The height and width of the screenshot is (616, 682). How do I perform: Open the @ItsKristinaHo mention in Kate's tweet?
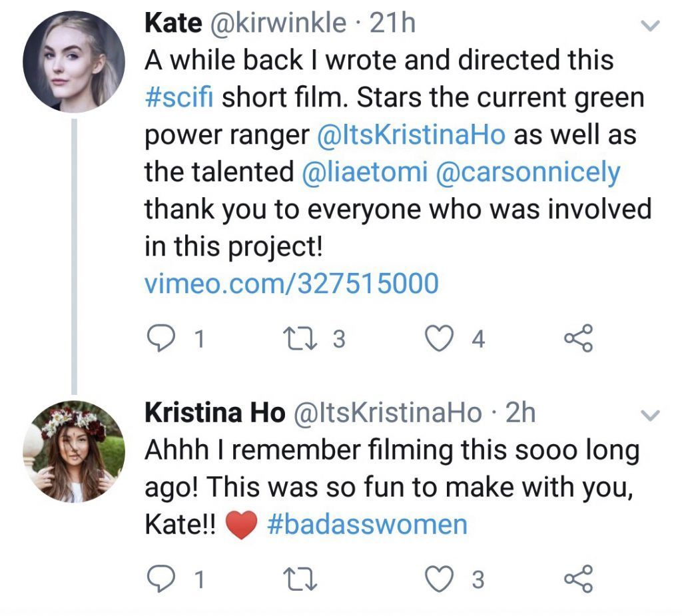pos(412,135)
